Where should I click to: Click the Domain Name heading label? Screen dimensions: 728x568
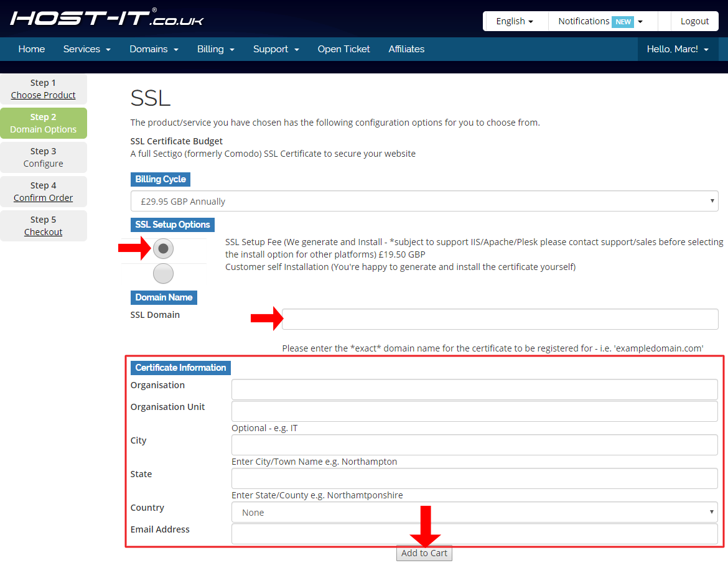164,297
